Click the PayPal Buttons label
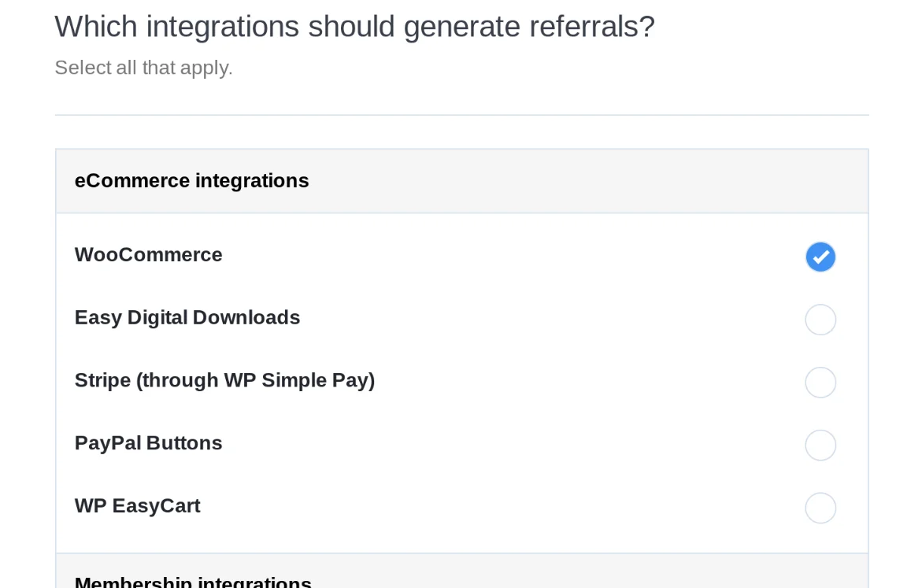 148,442
